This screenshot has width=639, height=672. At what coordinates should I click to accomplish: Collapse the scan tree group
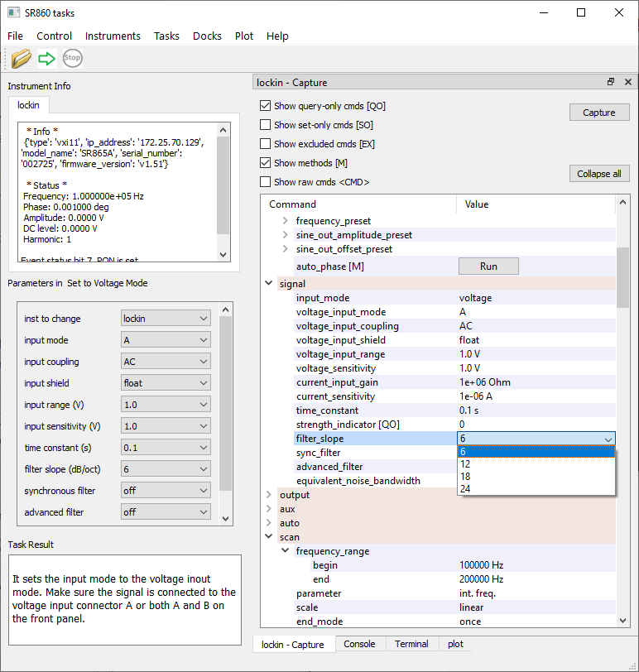pos(269,536)
